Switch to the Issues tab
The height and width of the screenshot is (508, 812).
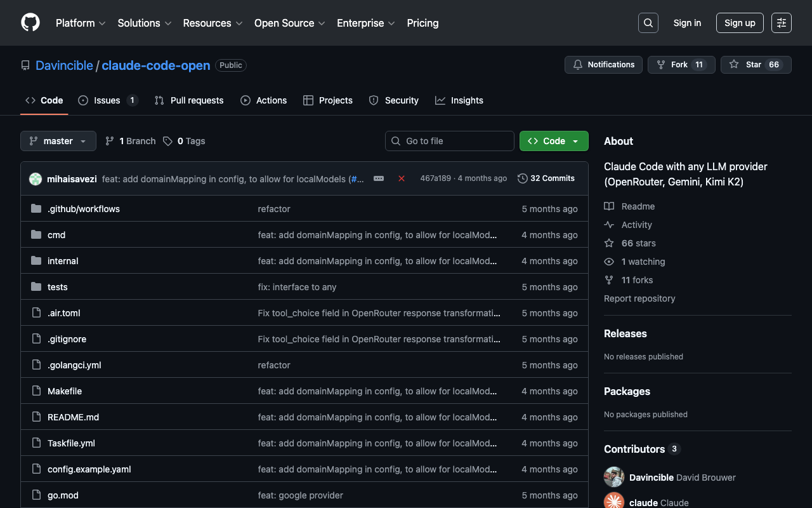(x=107, y=100)
